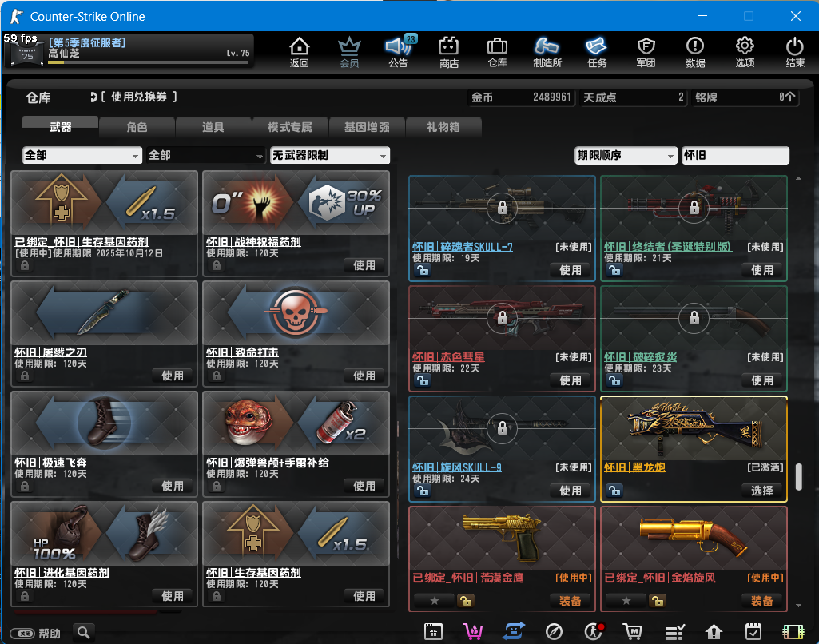The height and width of the screenshot is (644, 819).
Task: Open the 无武器限制 dropdown
Action: tap(329, 155)
